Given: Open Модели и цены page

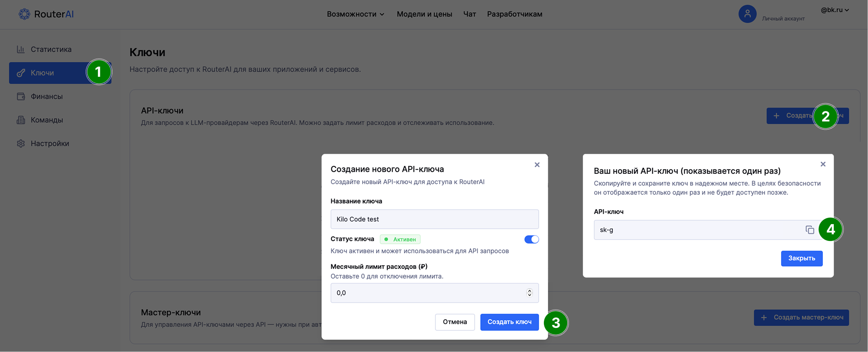Looking at the screenshot, I should tap(424, 14).
